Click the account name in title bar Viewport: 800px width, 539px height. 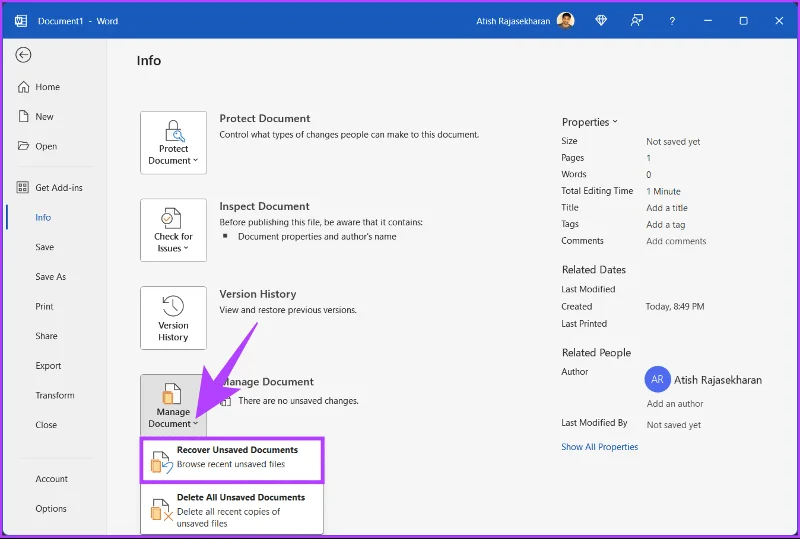(513, 21)
